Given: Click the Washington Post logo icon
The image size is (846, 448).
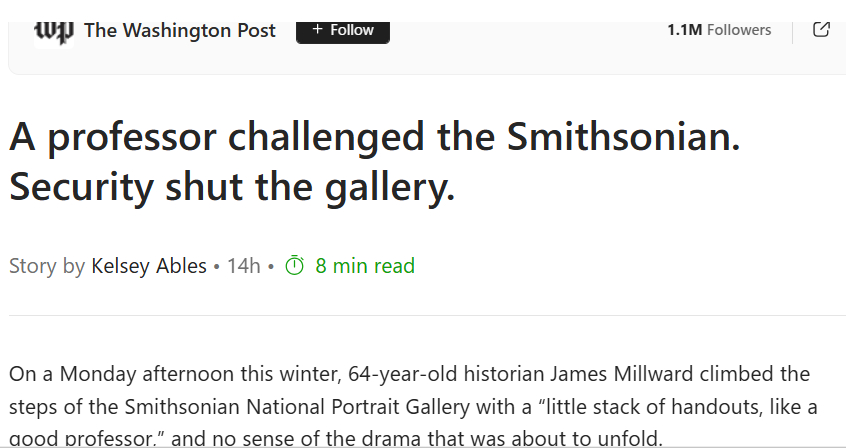Looking at the screenshot, I should [x=53, y=30].
